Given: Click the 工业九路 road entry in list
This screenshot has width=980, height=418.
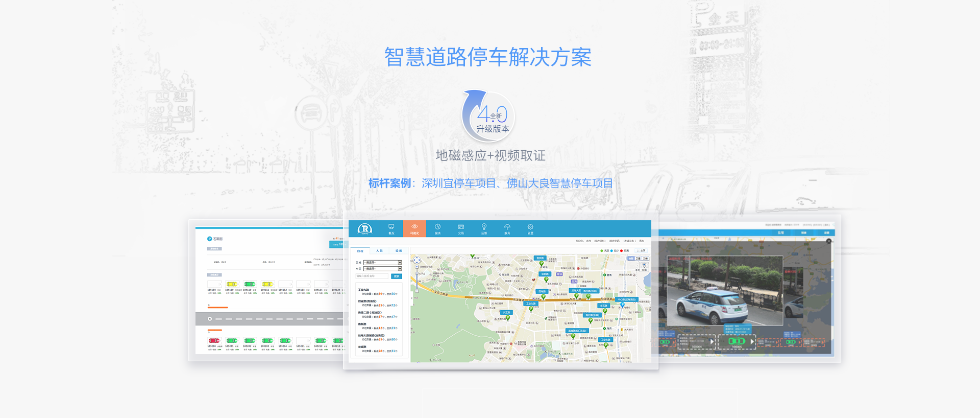Looking at the screenshot, I should (x=363, y=290).
